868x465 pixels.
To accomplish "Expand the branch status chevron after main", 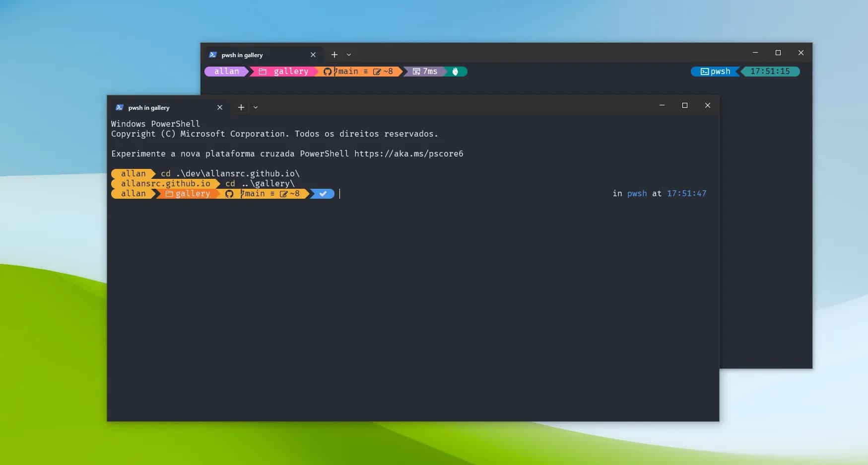I will tap(272, 194).
